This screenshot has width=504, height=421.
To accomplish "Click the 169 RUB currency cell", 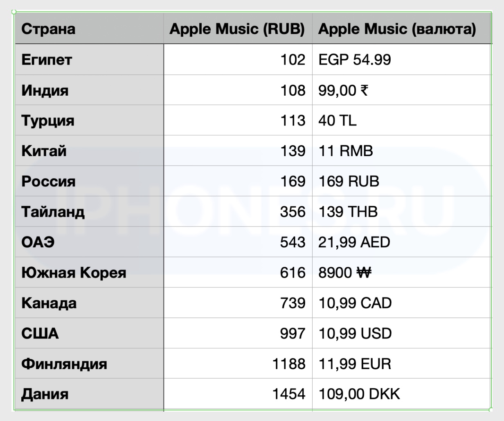I will tap(349, 181).
